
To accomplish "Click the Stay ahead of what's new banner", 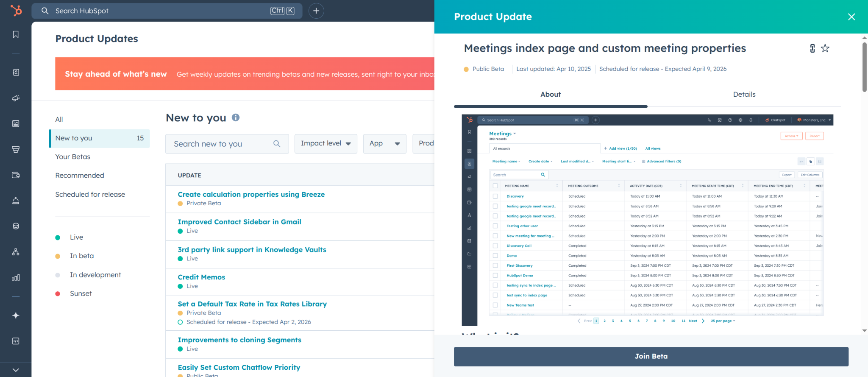I will tap(245, 74).
